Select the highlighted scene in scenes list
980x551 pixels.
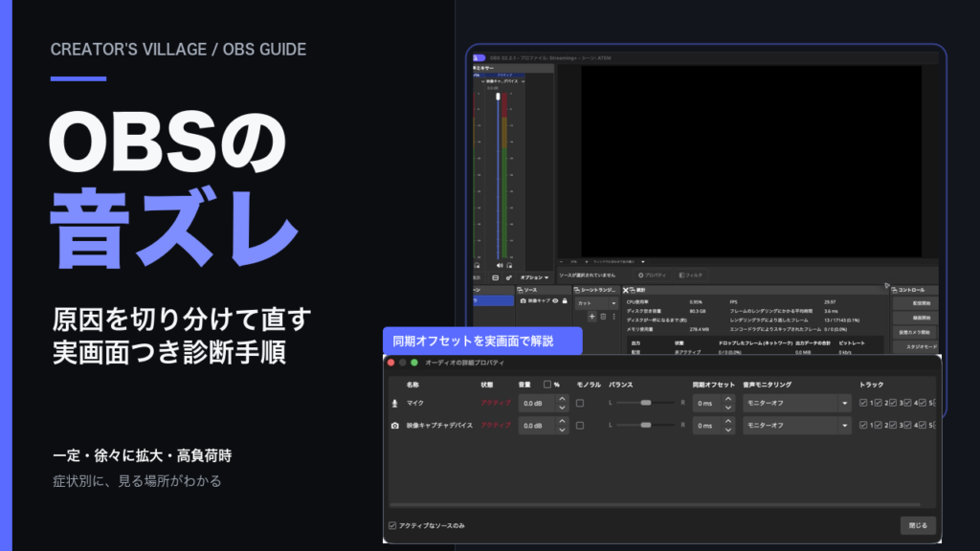(493, 301)
